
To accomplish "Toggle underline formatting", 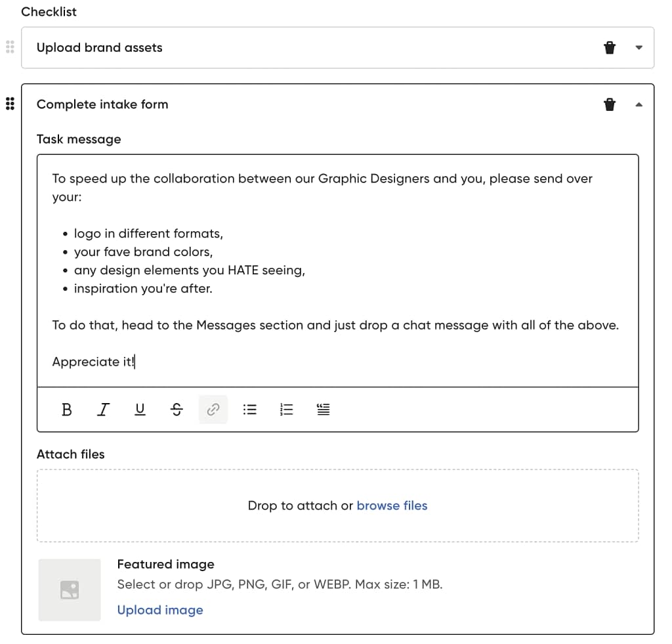I will [x=140, y=410].
